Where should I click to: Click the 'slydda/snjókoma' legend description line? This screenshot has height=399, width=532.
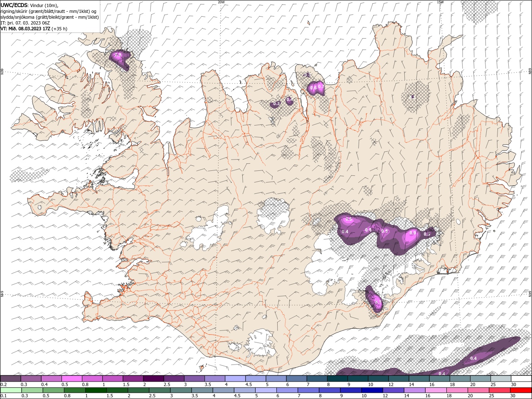tap(49, 17)
